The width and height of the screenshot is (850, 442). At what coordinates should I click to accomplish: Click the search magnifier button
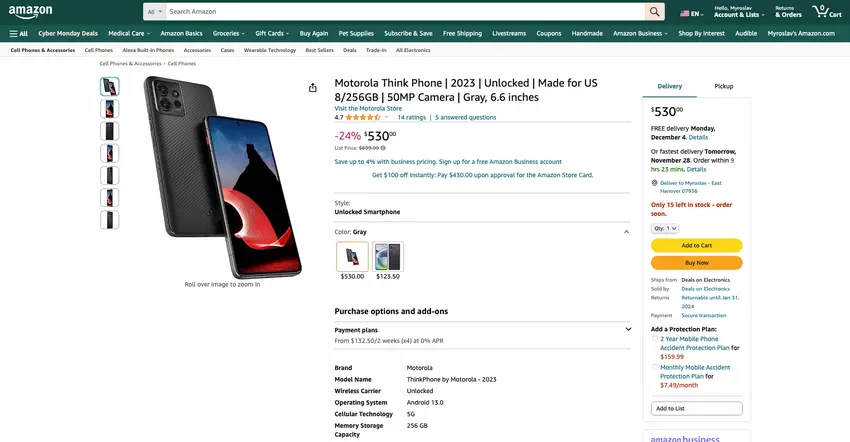pyautogui.click(x=654, y=12)
